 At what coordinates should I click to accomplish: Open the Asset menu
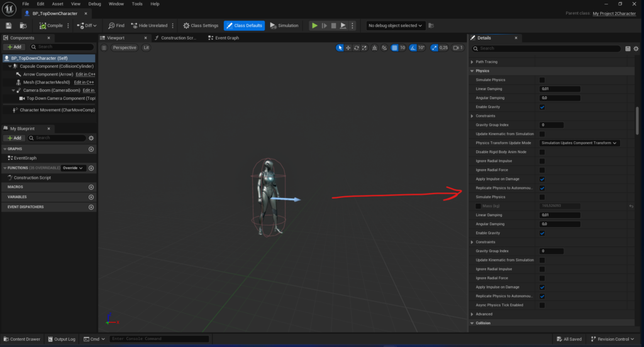58,4
